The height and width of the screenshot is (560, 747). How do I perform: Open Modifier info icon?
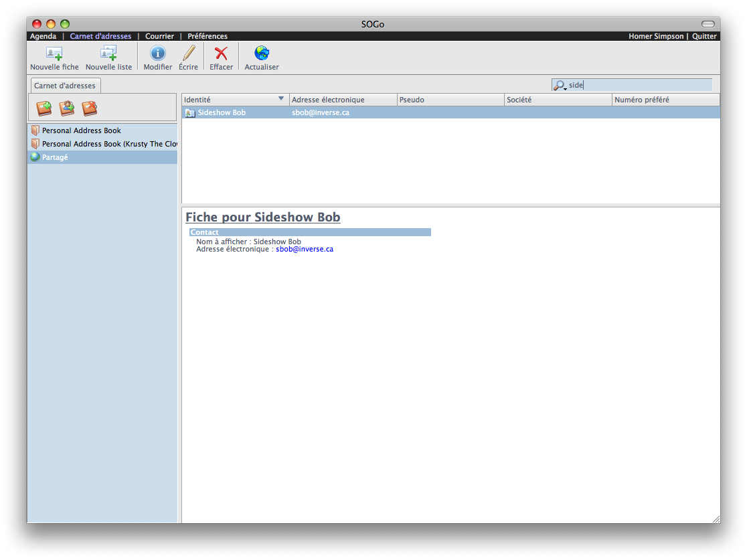[158, 53]
